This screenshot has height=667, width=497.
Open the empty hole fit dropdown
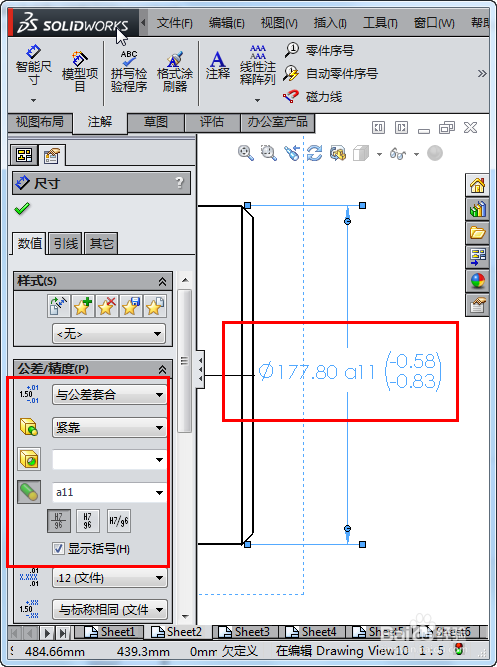tap(109, 459)
